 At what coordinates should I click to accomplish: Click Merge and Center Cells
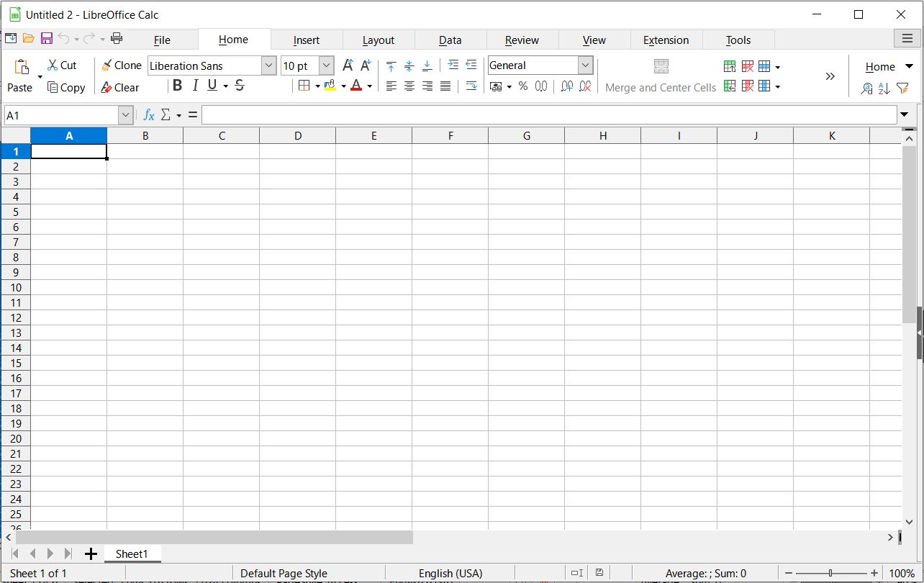(660, 76)
